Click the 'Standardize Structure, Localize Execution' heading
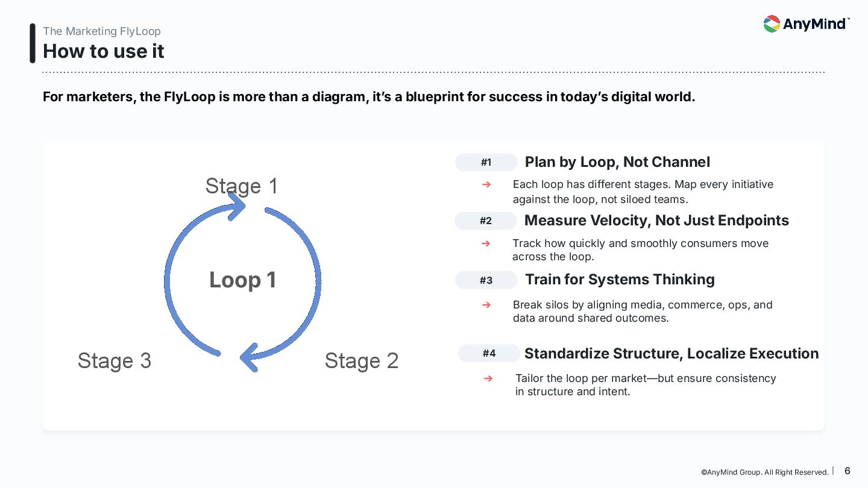 coord(671,354)
